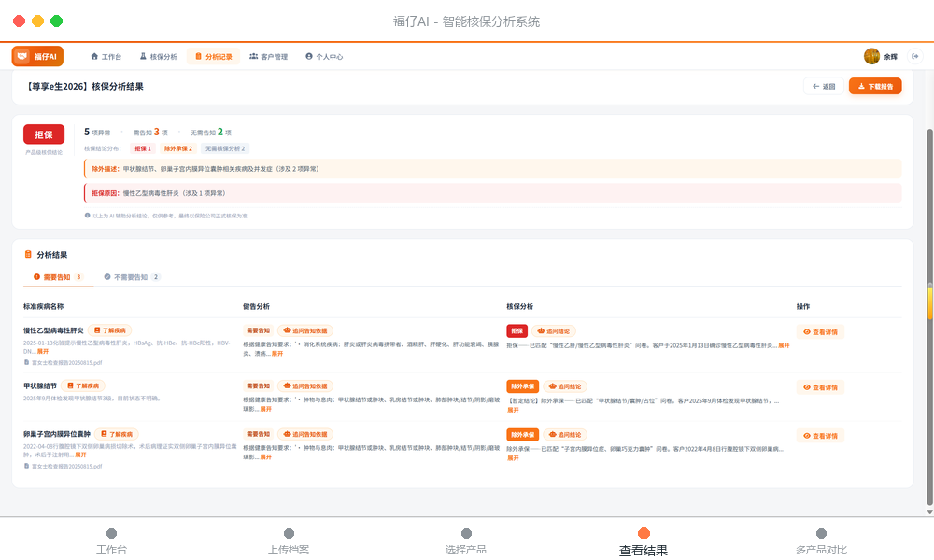The image size is (934, 560).
Task: Open the 核保分析 nav item
Action: (159, 57)
